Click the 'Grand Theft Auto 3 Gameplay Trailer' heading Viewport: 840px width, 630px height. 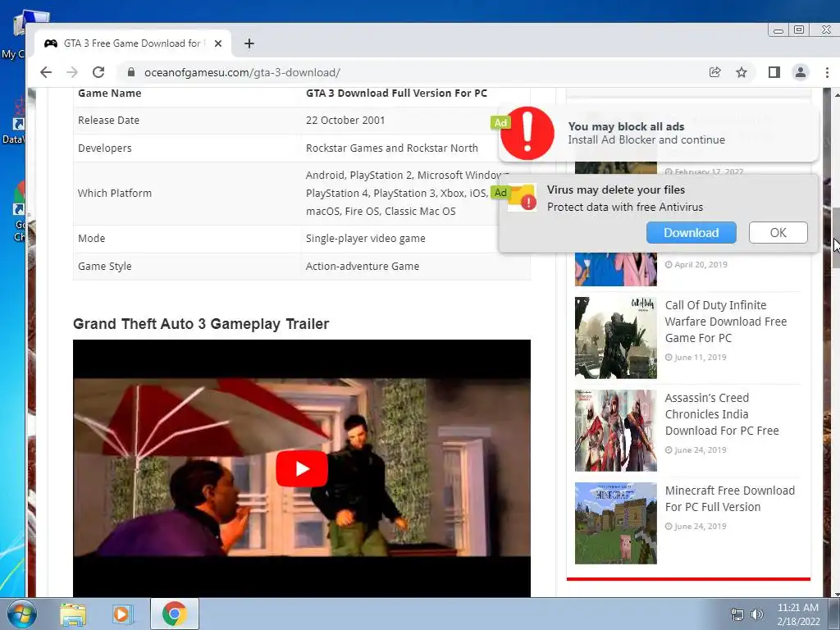pyautogui.click(x=201, y=323)
